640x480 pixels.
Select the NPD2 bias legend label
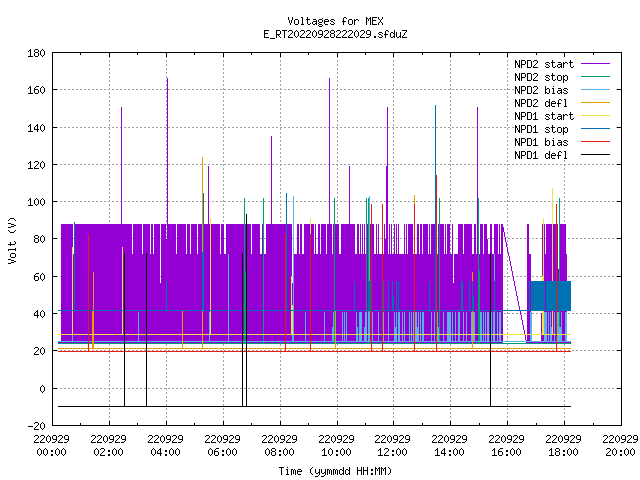541,90
